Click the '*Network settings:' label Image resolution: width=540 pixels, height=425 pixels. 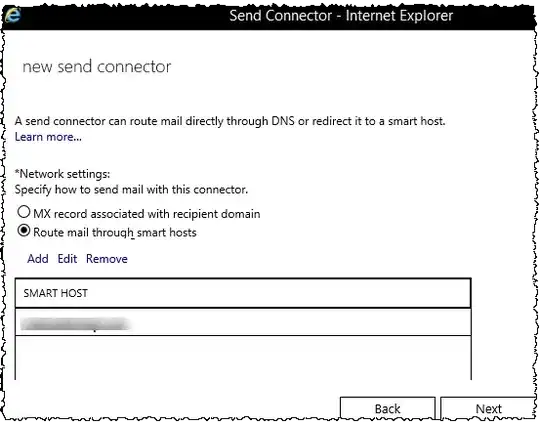pyautogui.click(x=62, y=174)
